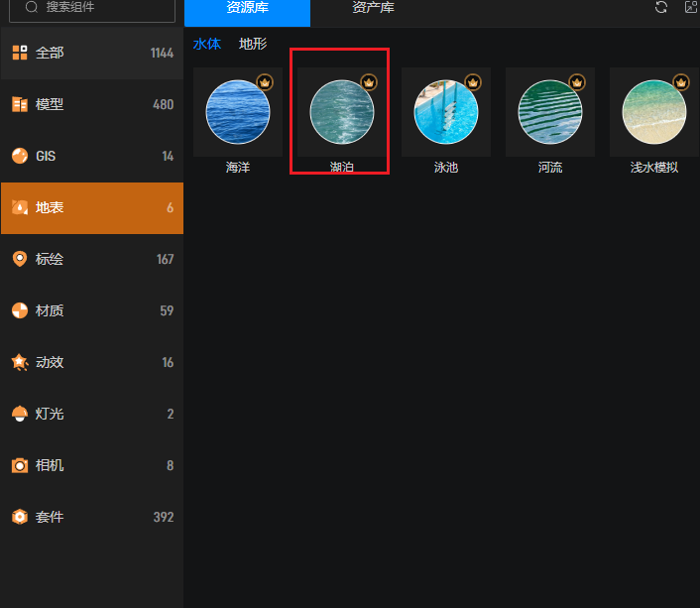Select the 水体 subcategory filter
This screenshot has width=700, height=608.
pos(206,44)
